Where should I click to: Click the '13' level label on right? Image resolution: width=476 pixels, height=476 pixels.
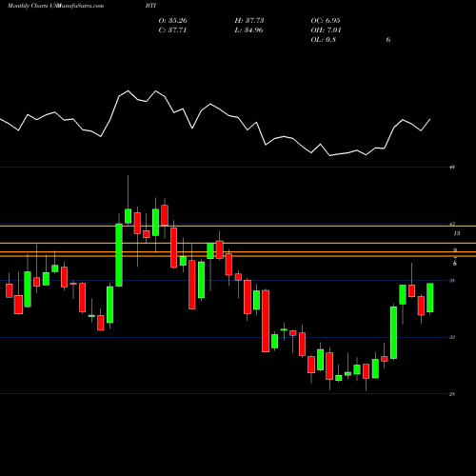tap(457, 233)
